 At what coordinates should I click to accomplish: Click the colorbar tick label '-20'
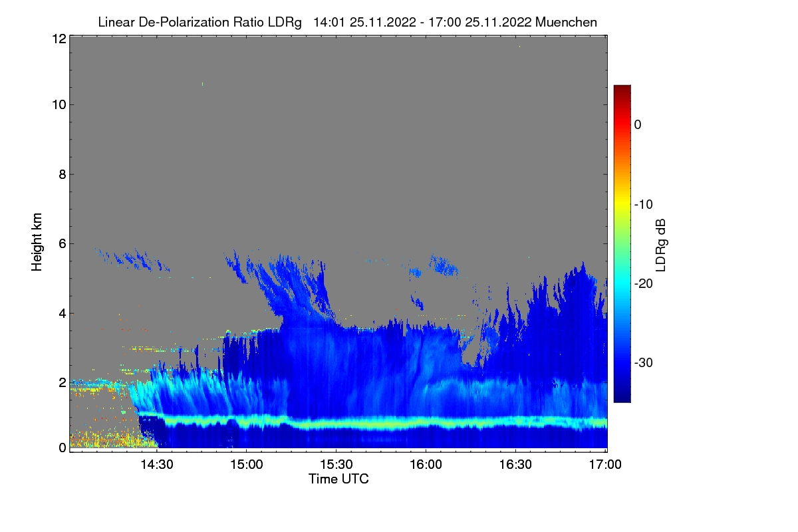[644, 283]
